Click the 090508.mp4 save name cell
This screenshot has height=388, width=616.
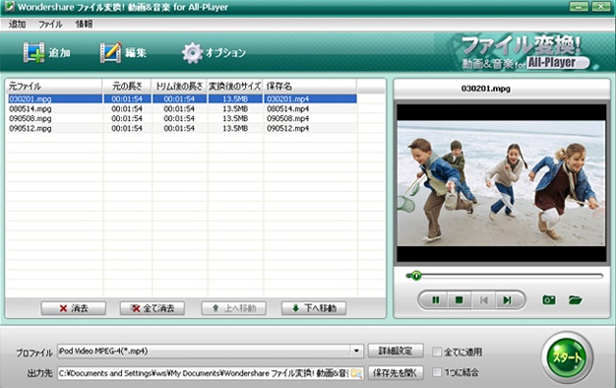pos(288,118)
